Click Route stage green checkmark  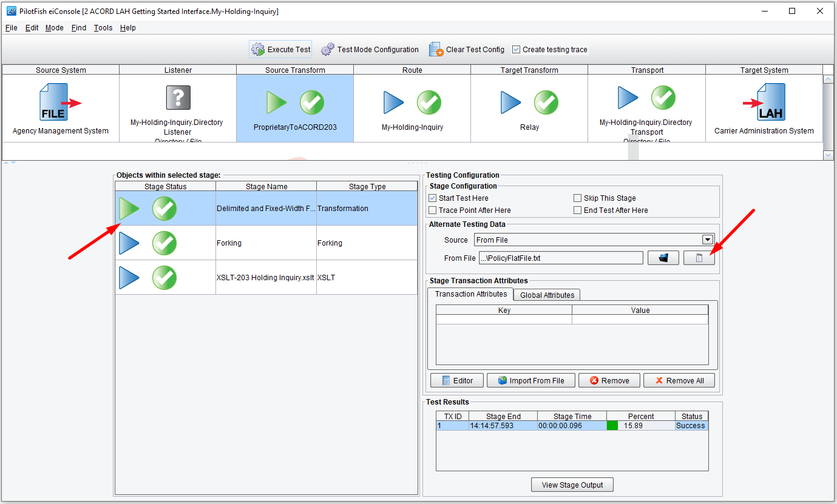tap(429, 102)
